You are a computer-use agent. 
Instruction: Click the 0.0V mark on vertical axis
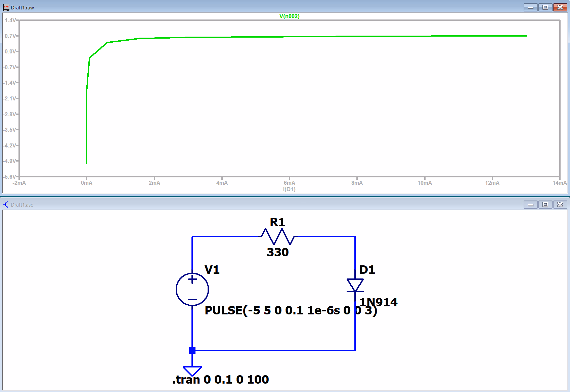[10, 51]
